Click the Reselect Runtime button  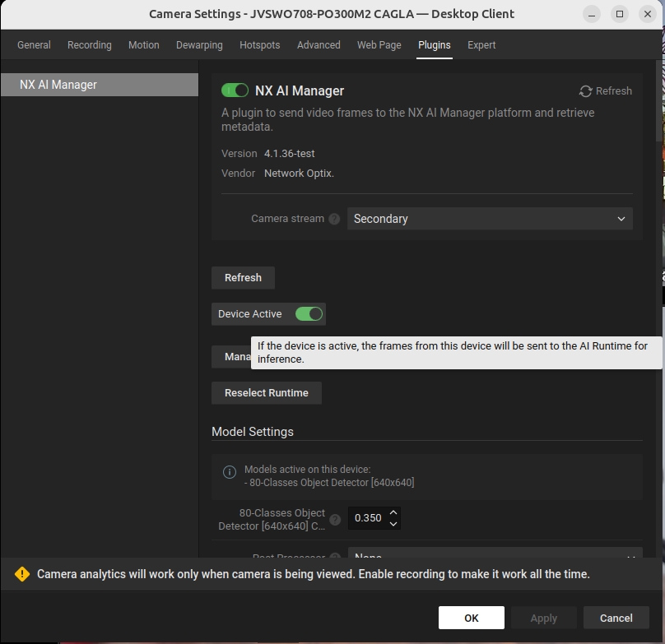pyautogui.click(x=266, y=393)
